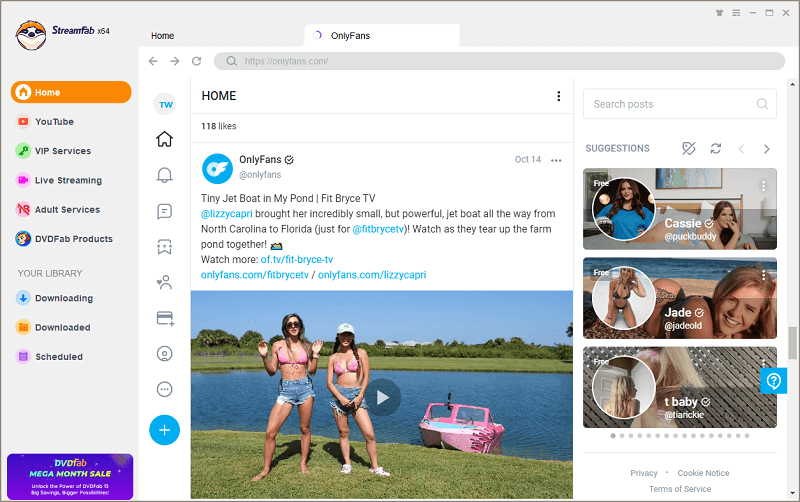Open options menu on Cassie's card

(x=763, y=186)
